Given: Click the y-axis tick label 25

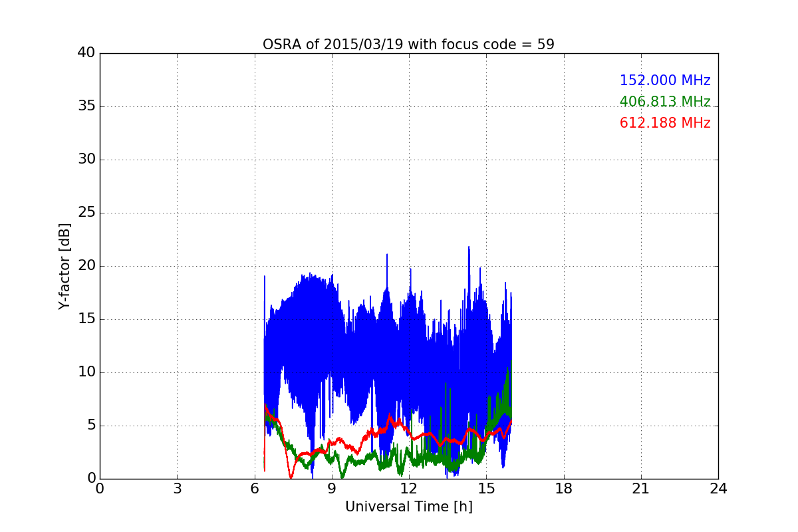Looking at the screenshot, I should [86, 213].
